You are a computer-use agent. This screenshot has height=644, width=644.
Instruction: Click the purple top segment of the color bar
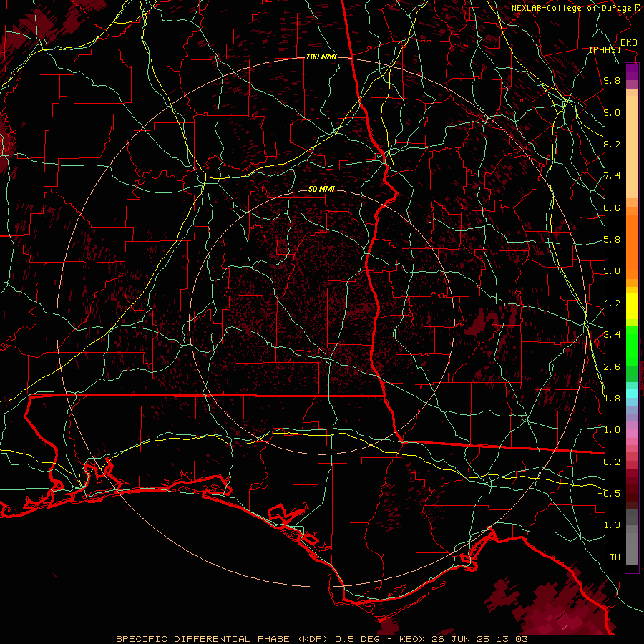pos(632,72)
